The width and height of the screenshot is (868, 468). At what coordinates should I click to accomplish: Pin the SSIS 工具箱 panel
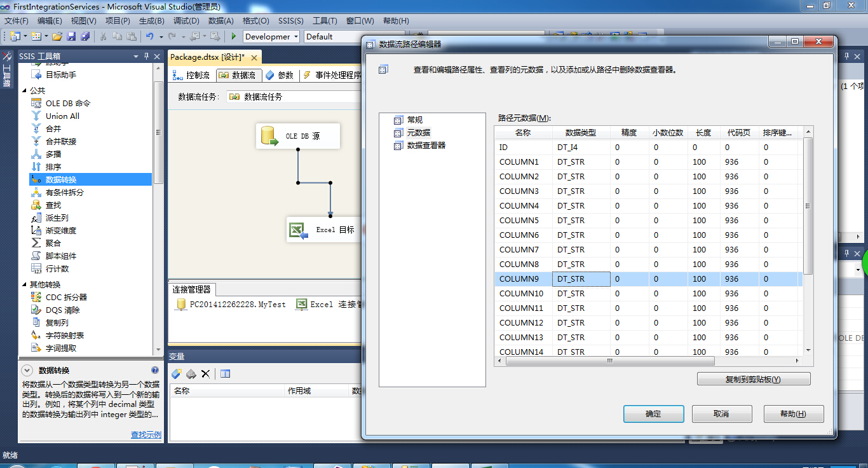147,57
